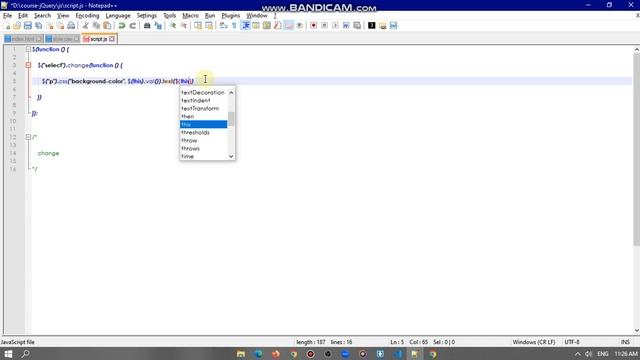This screenshot has width=640, height=360.
Task: Toggle the Document Map panel icon
Action: (267, 26)
